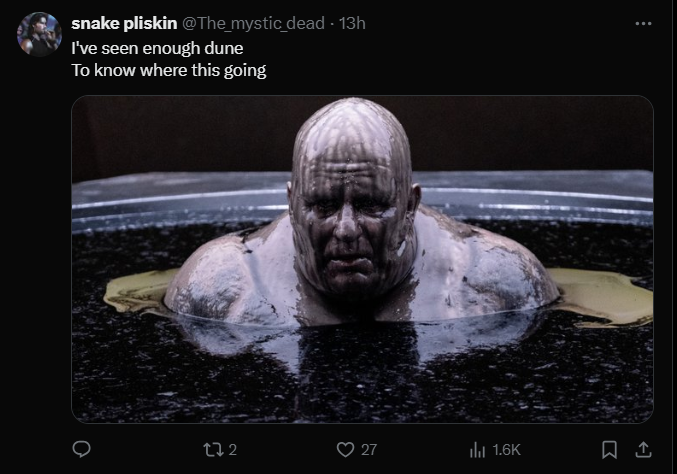Image resolution: width=677 pixels, height=474 pixels.
Task: Select the "I've seen enough dune" text
Action: point(157,48)
